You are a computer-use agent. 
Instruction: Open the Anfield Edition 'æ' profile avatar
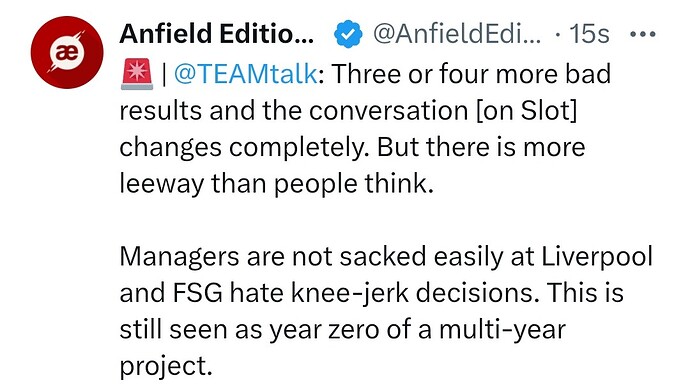(67, 52)
